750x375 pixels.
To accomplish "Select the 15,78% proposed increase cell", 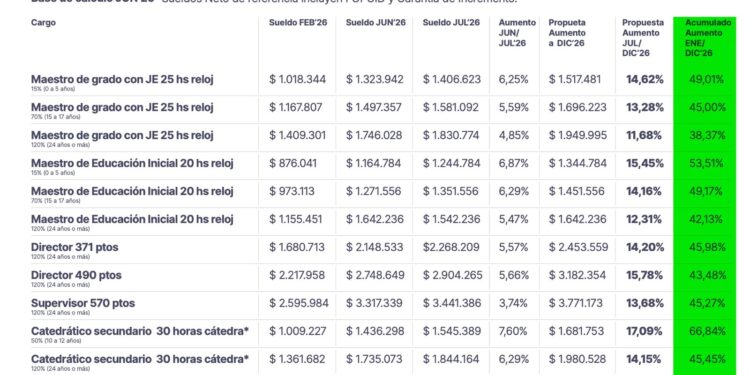I will (645, 275).
